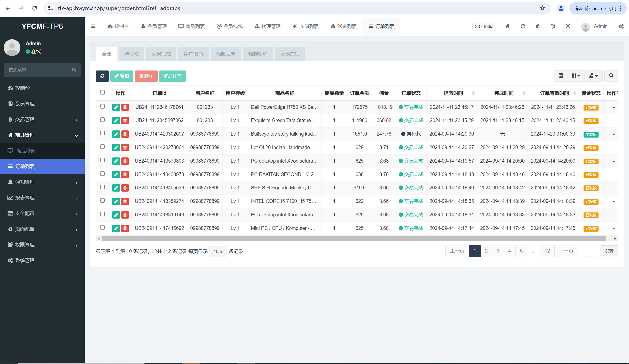This screenshot has height=364, width=629.
Task: Tick the checkbox for order UB2409141417445692
Action: point(102,227)
